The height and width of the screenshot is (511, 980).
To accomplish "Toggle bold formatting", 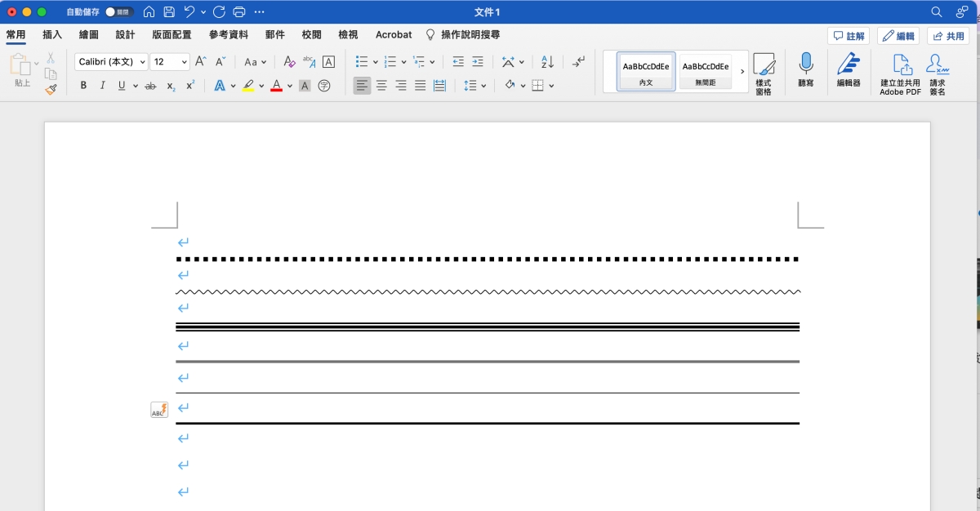I will 83,86.
